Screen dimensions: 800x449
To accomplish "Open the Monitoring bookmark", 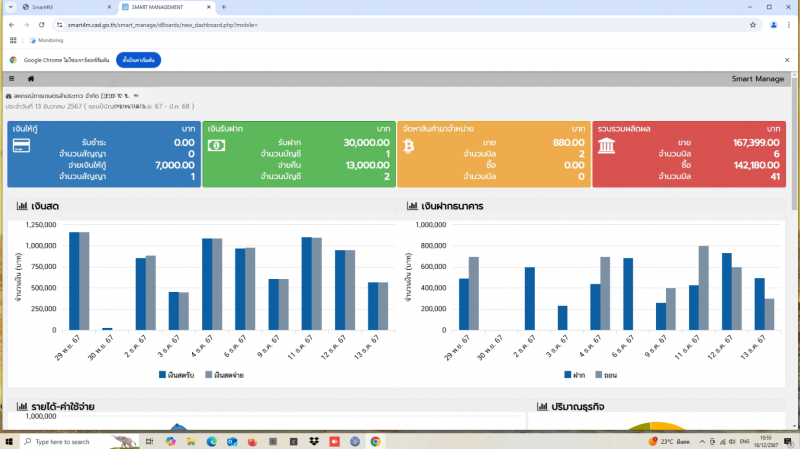I will pos(46,40).
